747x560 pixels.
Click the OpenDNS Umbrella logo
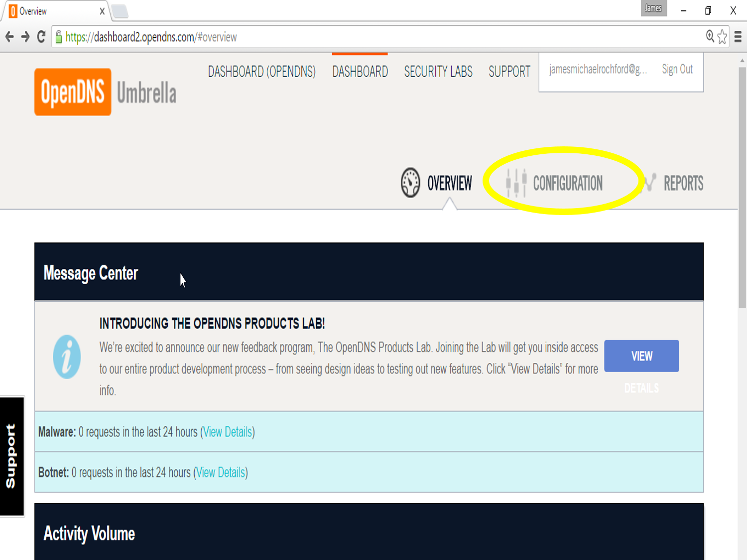(x=106, y=92)
